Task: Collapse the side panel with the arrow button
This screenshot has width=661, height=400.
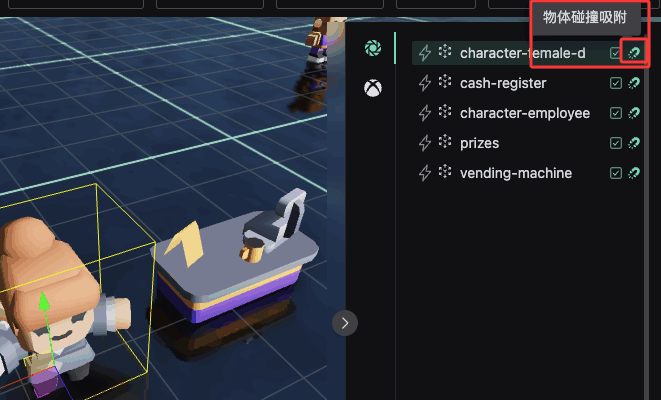Action: click(x=344, y=322)
